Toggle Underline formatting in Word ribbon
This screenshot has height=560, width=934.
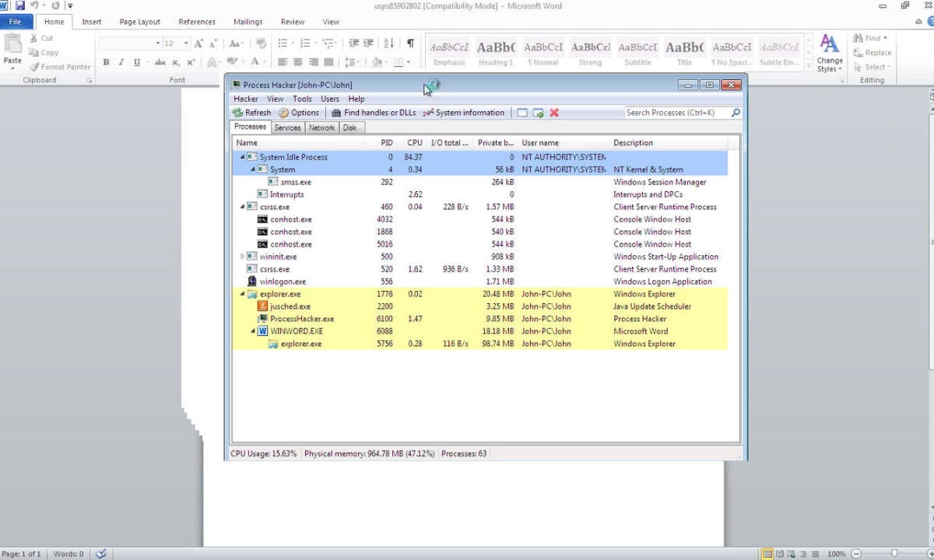137,62
